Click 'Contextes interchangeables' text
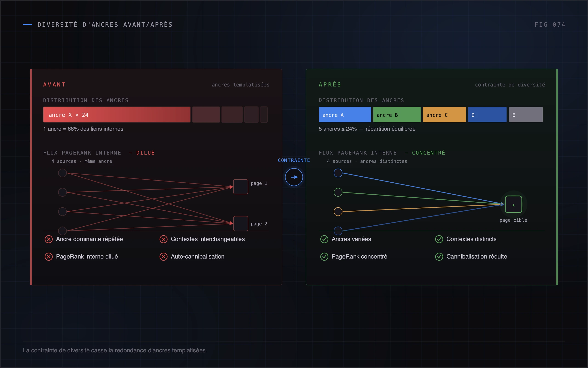Viewport: 588px width, 368px height. click(208, 239)
